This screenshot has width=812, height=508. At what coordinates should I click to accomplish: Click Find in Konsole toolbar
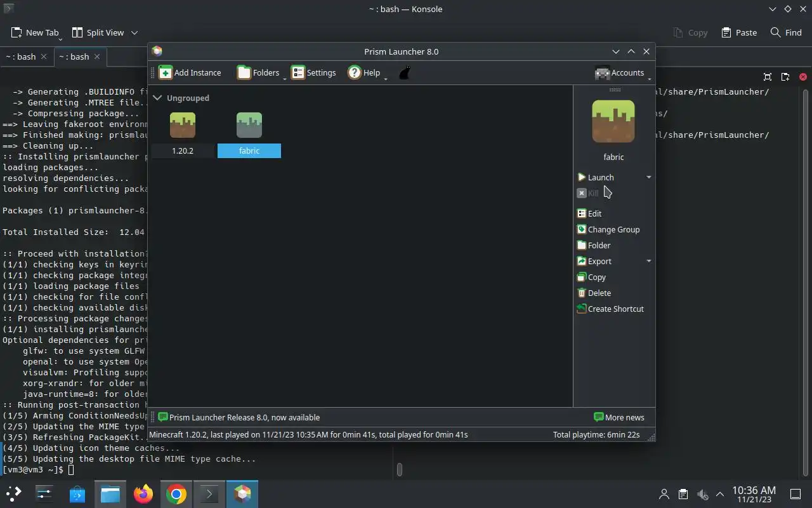click(786, 32)
